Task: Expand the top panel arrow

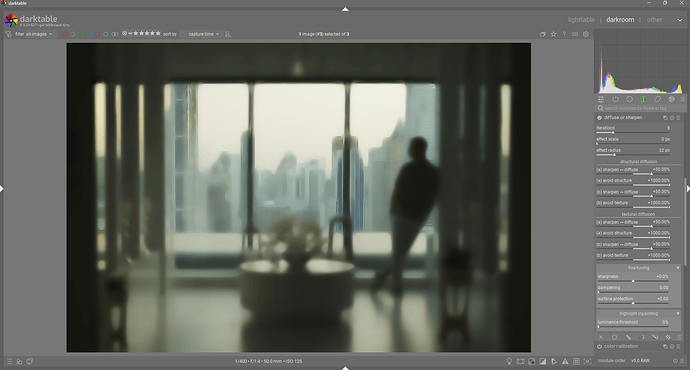Action: 345,9
